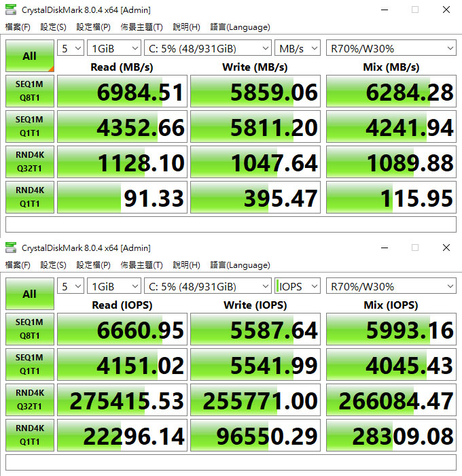Image resolution: width=462 pixels, height=476 pixels.
Task: Open 佈景主題(T) menu in the top window
Action: click(142, 27)
